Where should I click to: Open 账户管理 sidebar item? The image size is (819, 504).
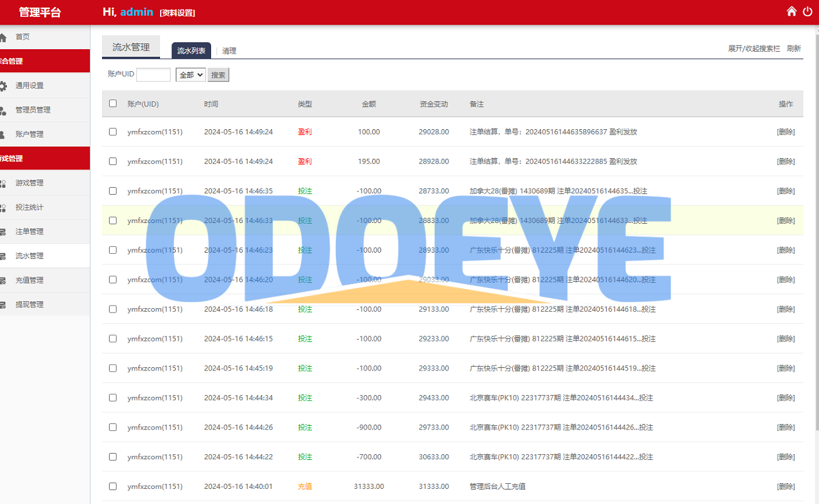(30, 134)
